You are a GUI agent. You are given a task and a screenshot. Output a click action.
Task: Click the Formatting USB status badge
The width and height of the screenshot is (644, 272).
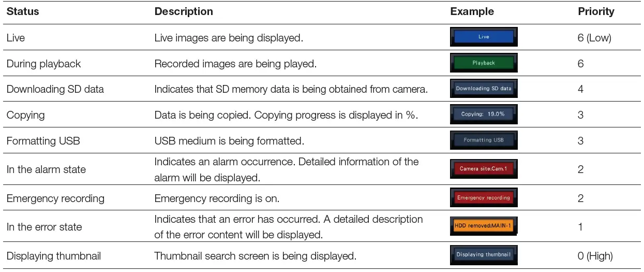coord(484,140)
